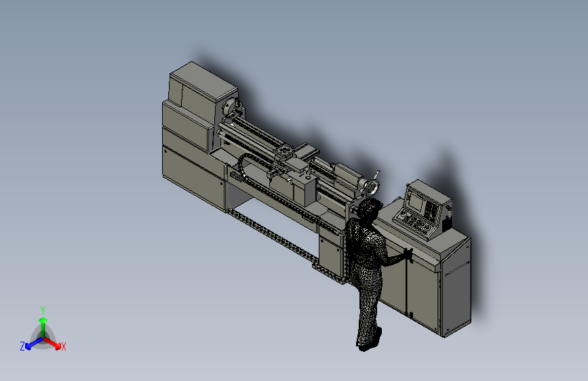Click the blue Z axis of the orientation triad
Screen dimensions: 588x381
(x=34, y=343)
